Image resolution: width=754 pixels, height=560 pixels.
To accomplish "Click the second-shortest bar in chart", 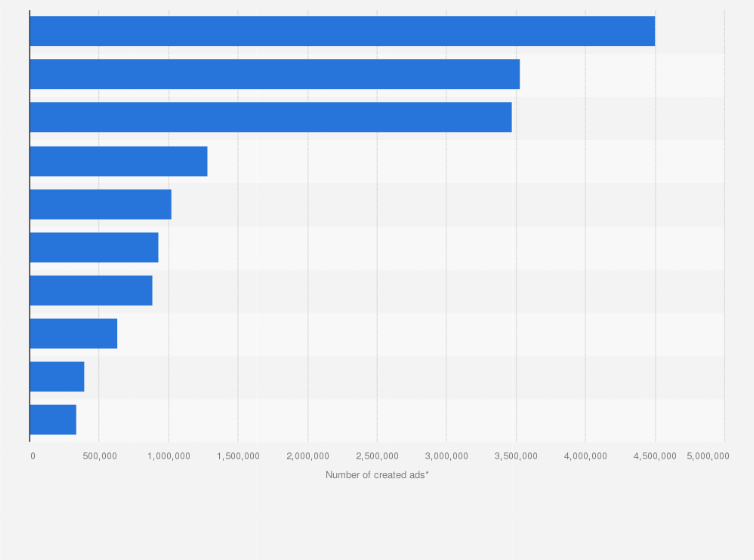I will (57, 376).
